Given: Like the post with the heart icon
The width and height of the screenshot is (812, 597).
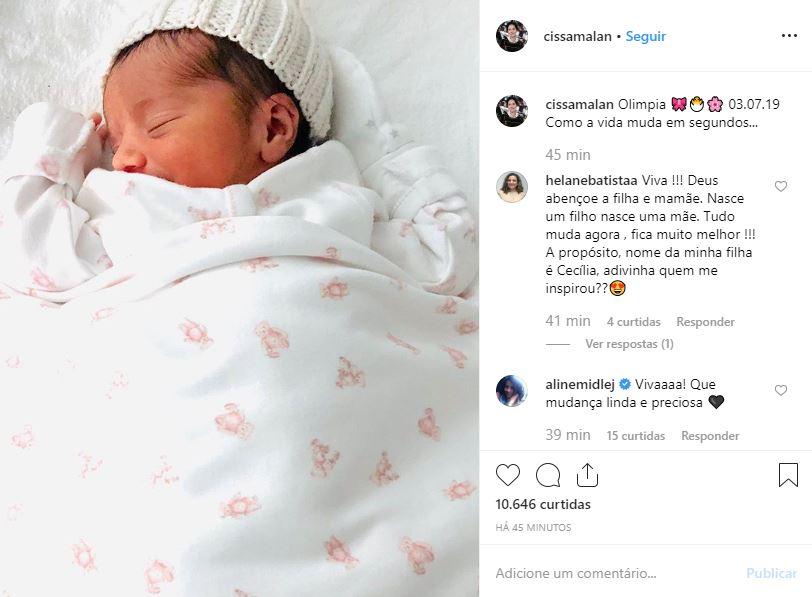Looking at the screenshot, I should pyautogui.click(x=508, y=475).
